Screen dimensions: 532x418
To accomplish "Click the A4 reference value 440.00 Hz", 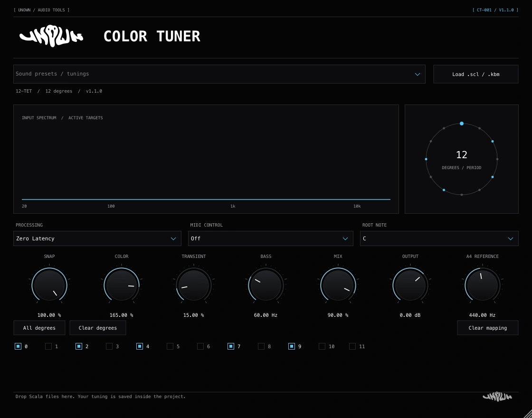I will (483, 315).
